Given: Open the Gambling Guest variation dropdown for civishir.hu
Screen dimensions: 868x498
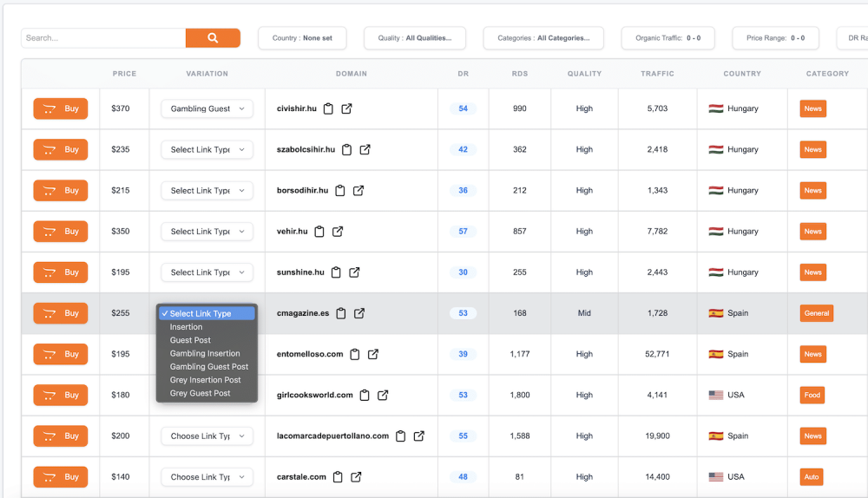Looking at the screenshot, I should [207, 108].
